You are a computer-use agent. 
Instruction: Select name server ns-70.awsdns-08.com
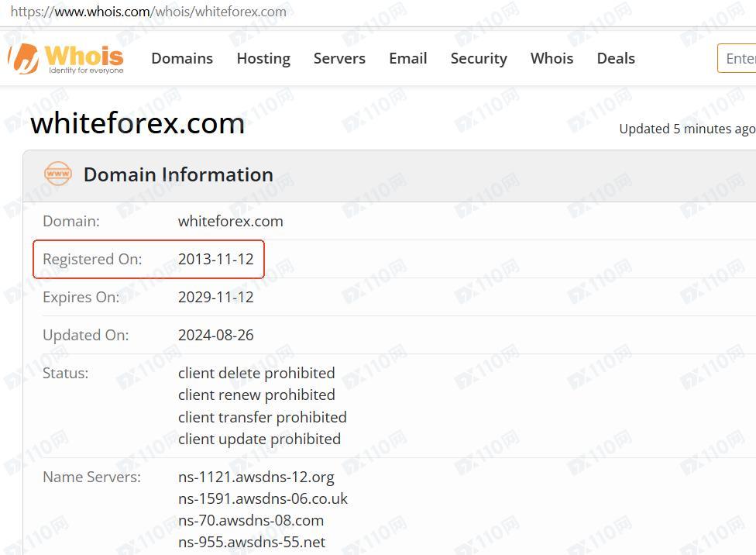251,520
